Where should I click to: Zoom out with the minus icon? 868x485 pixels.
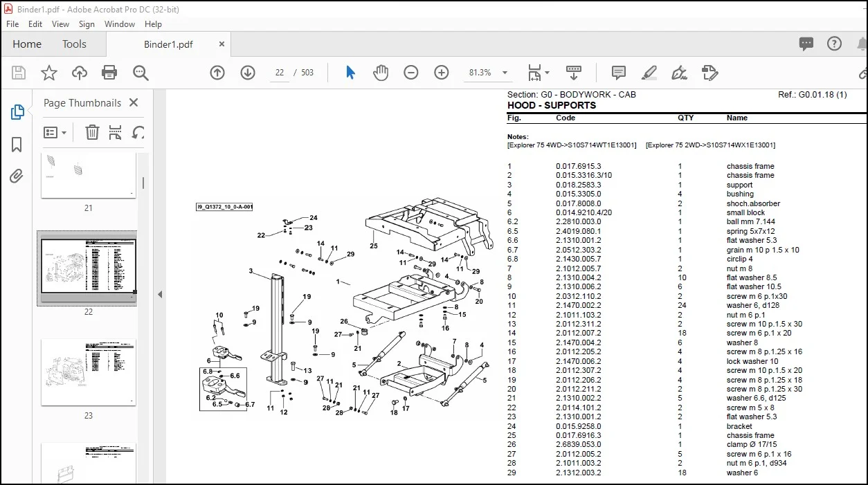pyautogui.click(x=411, y=73)
